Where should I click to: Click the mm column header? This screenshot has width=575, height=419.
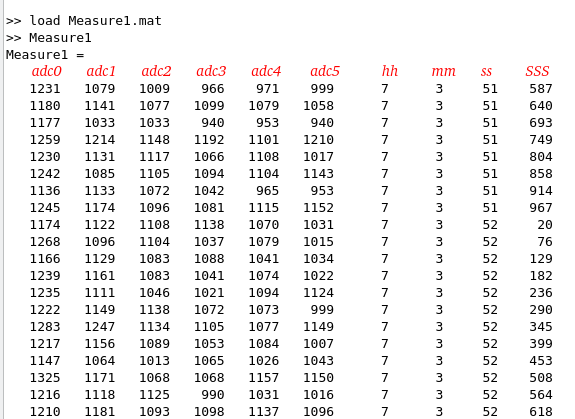(x=443, y=71)
